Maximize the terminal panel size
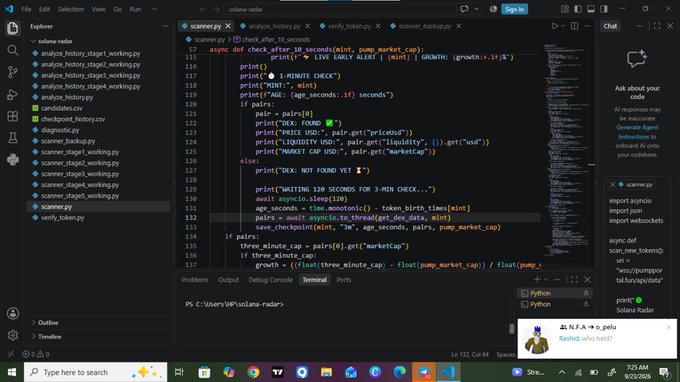 (x=574, y=280)
